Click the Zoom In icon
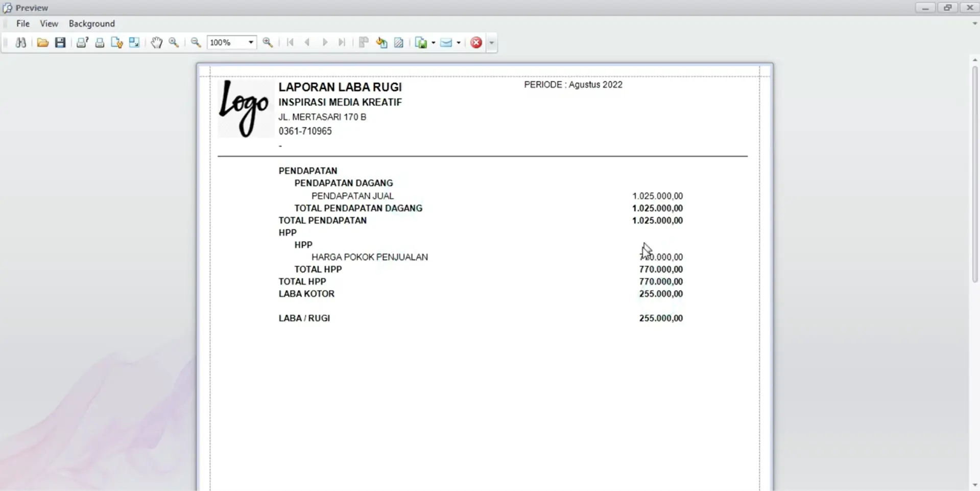Screen dimensions: 980x491 click(268, 43)
